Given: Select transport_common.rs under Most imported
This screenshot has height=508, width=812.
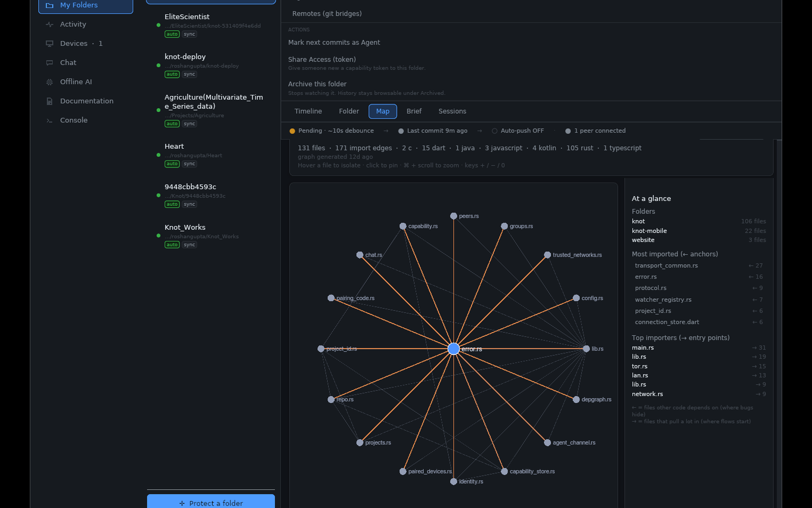Looking at the screenshot, I should [699, 266].
